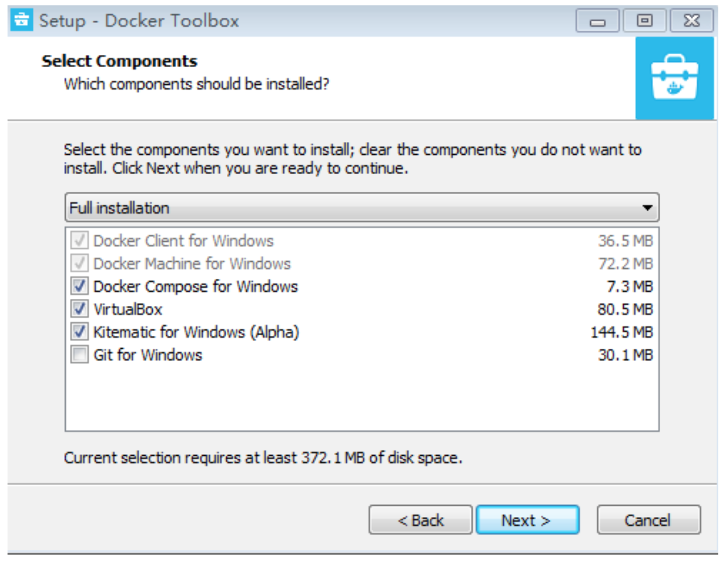
Task: Click the Docker Toolbox title bar icon
Action: coord(22,20)
